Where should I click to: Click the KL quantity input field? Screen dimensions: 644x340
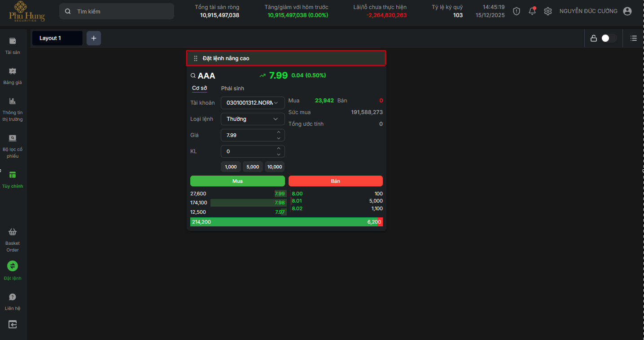pos(247,151)
